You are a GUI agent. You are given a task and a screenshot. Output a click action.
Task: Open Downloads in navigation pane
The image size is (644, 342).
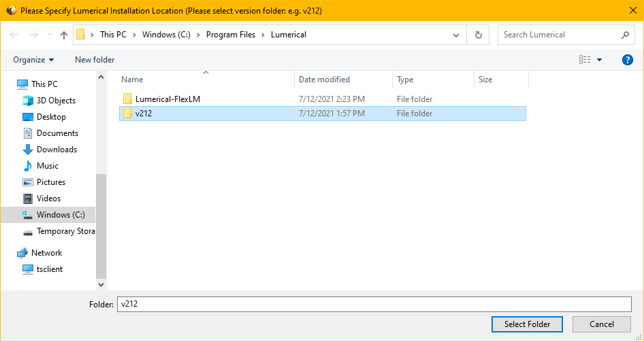coord(57,150)
